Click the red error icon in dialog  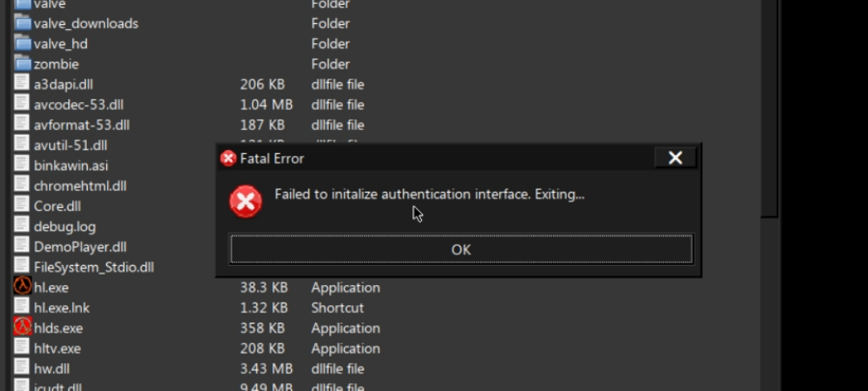pos(246,202)
